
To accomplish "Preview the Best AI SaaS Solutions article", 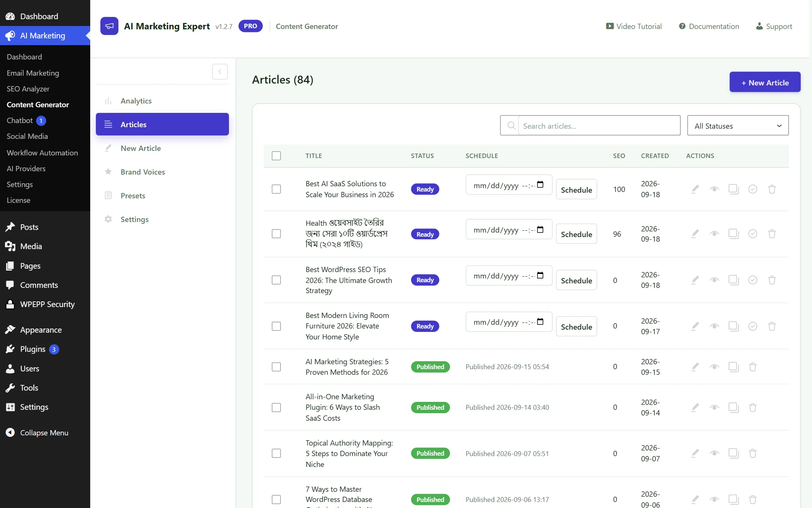I will [x=714, y=189].
